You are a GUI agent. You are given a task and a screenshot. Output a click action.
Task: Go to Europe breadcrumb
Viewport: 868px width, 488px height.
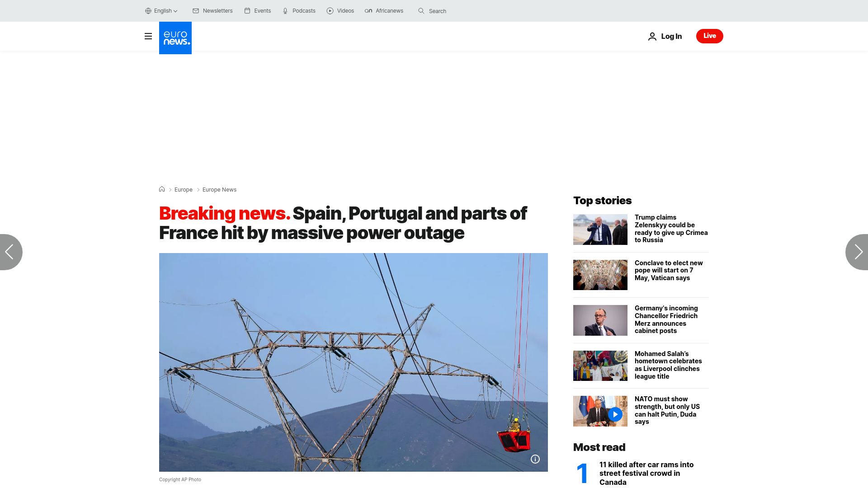click(184, 190)
